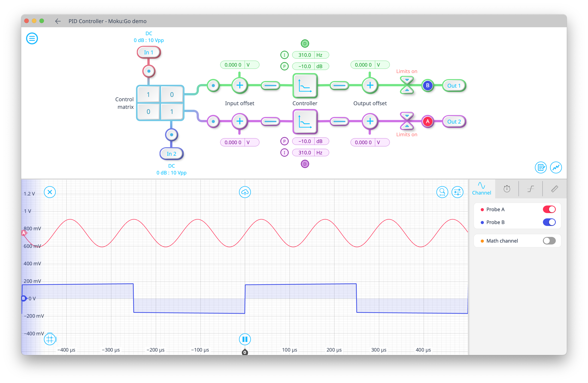Open the green channel Controller block
The width and height of the screenshot is (588, 383).
(x=305, y=86)
